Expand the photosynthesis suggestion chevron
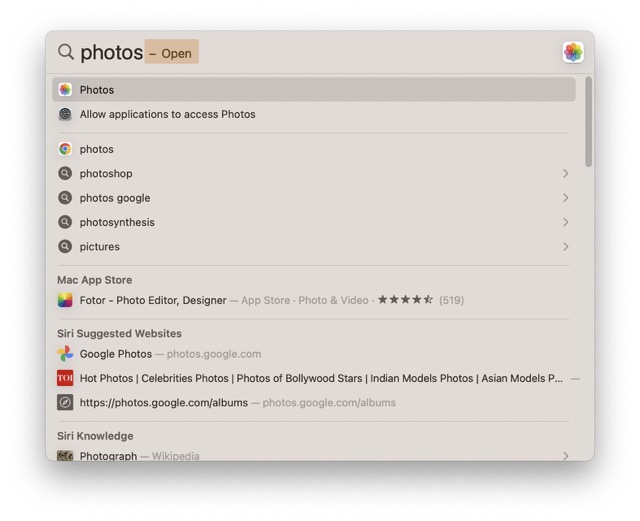 (565, 222)
